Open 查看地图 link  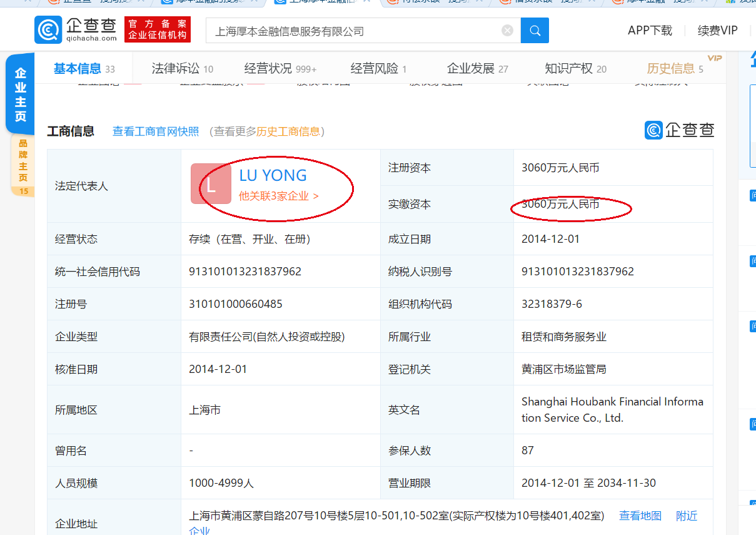pyautogui.click(x=640, y=516)
